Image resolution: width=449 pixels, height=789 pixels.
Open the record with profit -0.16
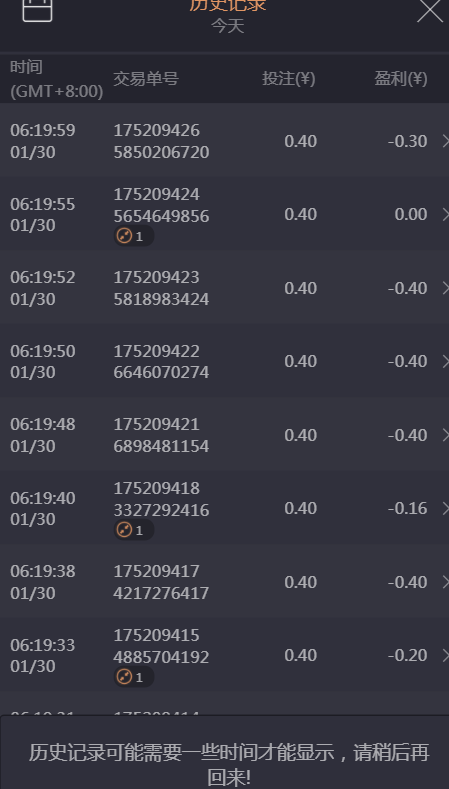[224, 508]
